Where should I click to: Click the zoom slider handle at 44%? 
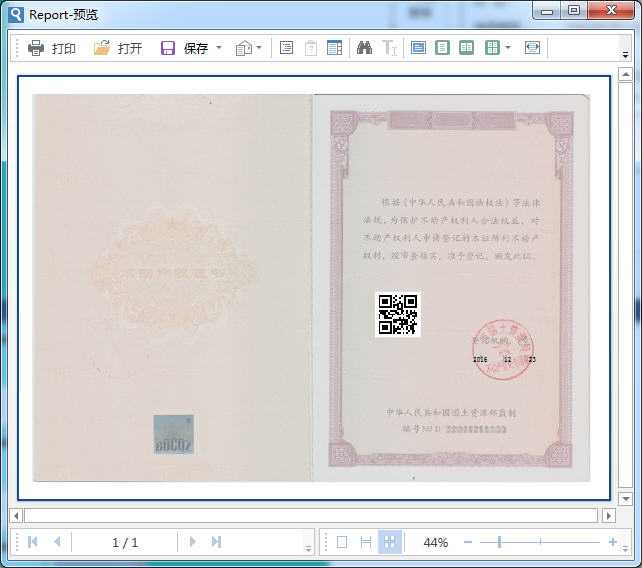(499, 542)
